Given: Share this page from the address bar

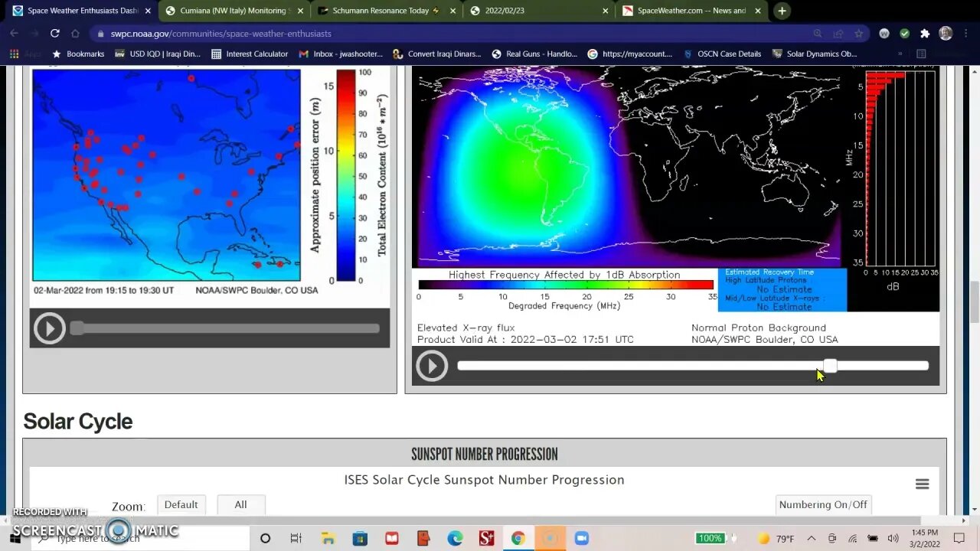Looking at the screenshot, I should tap(838, 34).
